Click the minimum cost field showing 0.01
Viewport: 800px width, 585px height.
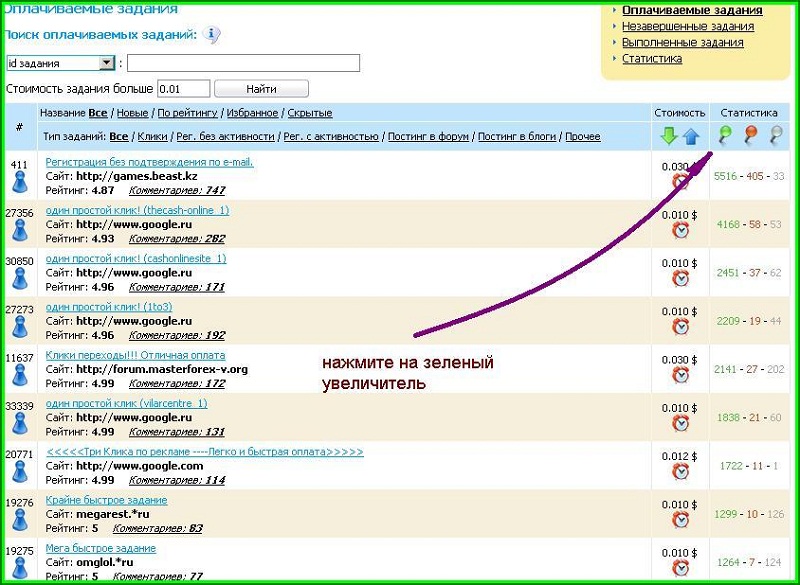183,89
